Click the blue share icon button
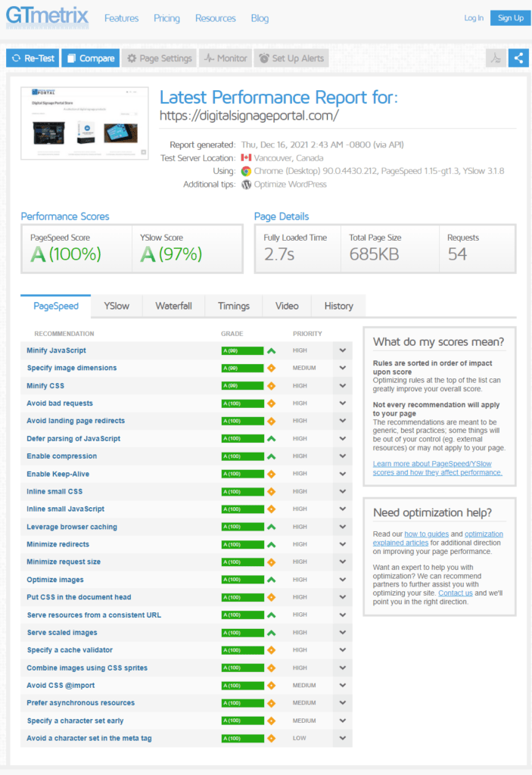 [518, 58]
